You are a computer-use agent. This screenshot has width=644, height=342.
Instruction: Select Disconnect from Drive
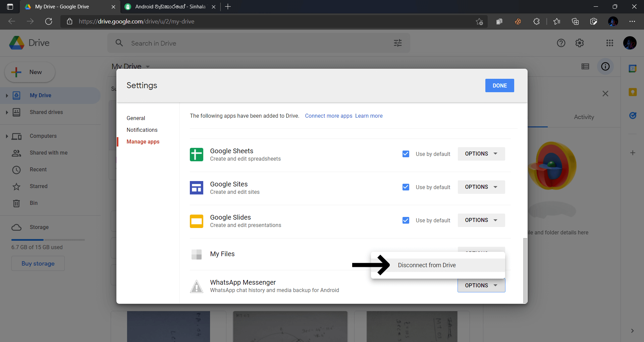(438, 265)
